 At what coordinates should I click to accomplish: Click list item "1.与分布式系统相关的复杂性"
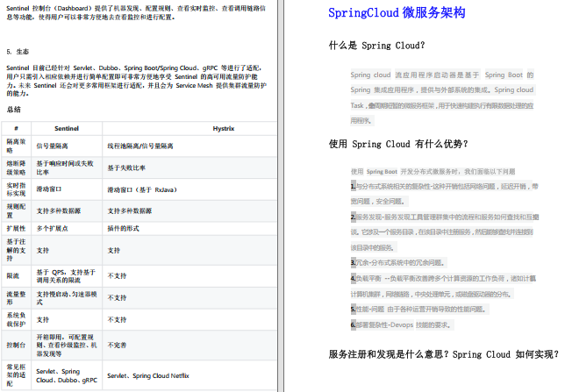[x=444, y=194]
